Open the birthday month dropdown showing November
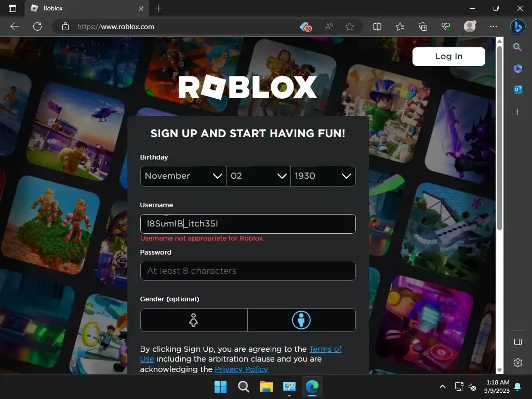 point(183,176)
